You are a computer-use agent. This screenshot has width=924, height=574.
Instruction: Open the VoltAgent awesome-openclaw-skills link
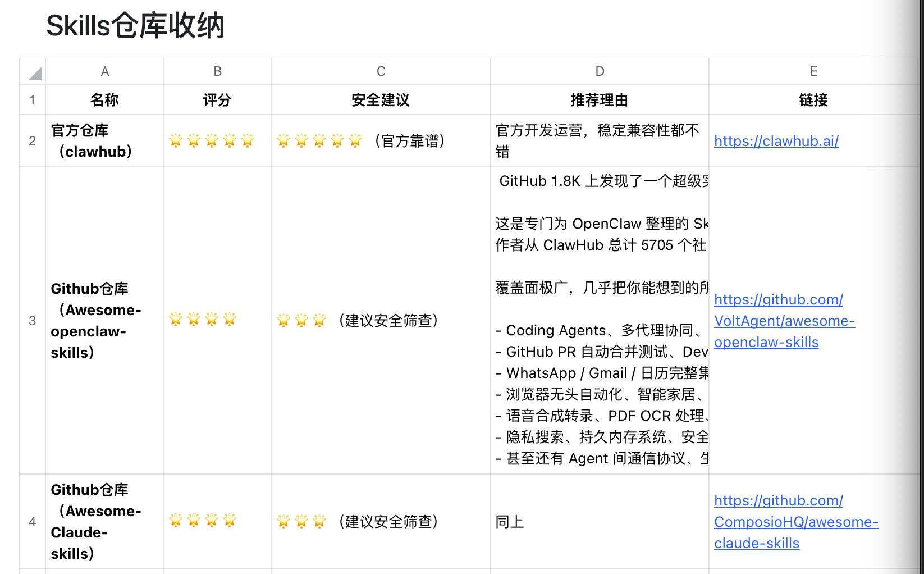coord(784,321)
